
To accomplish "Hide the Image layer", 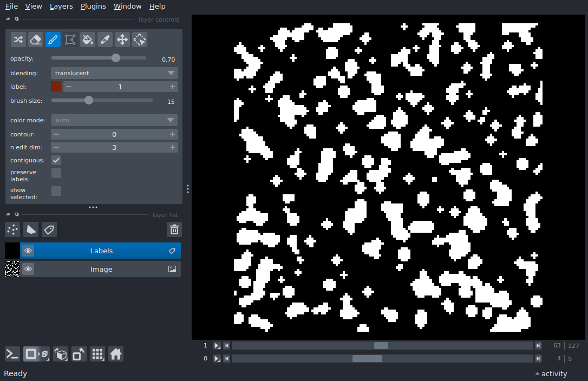I will [28, 269].
